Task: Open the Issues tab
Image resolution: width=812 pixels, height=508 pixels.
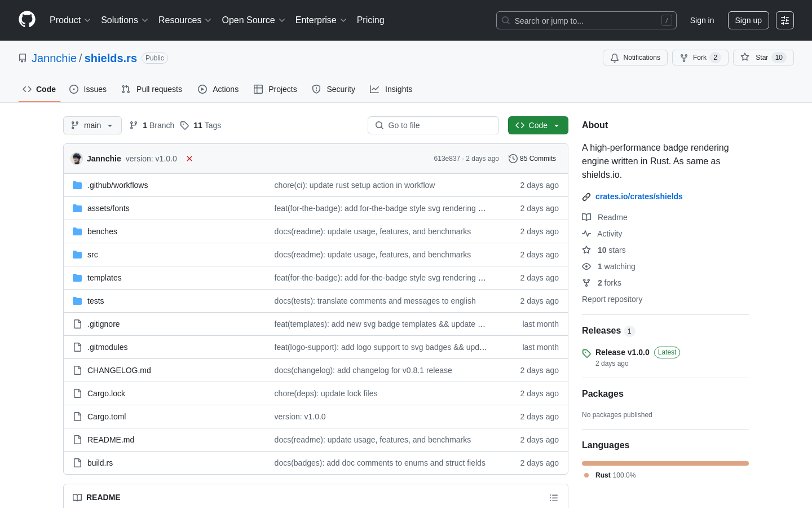Action: pyautogui.click(x=88, y=89)
